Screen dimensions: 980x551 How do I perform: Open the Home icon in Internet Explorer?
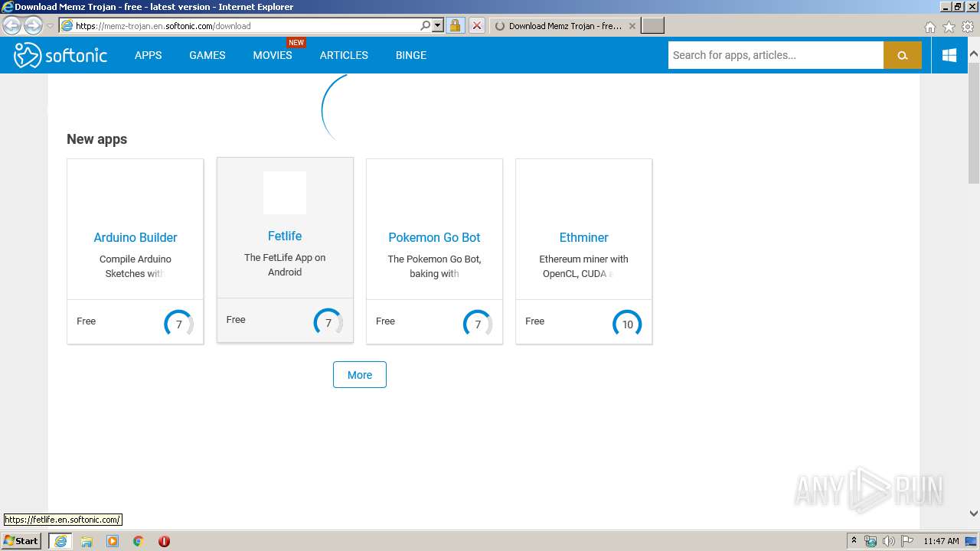[929, 27]
